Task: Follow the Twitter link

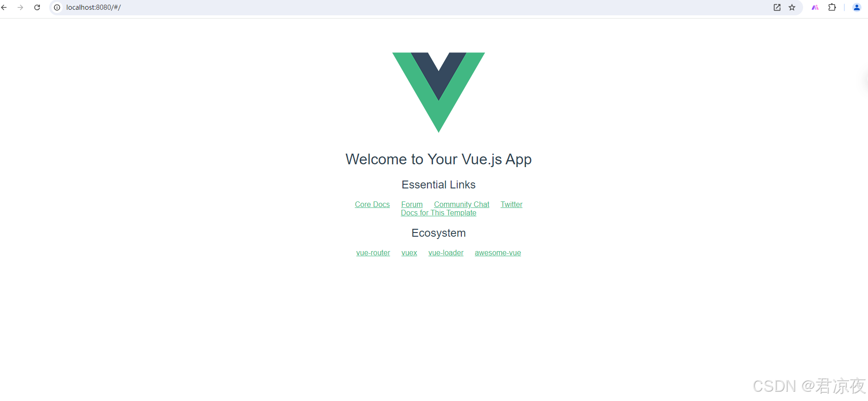Action: tap(511, 205)
